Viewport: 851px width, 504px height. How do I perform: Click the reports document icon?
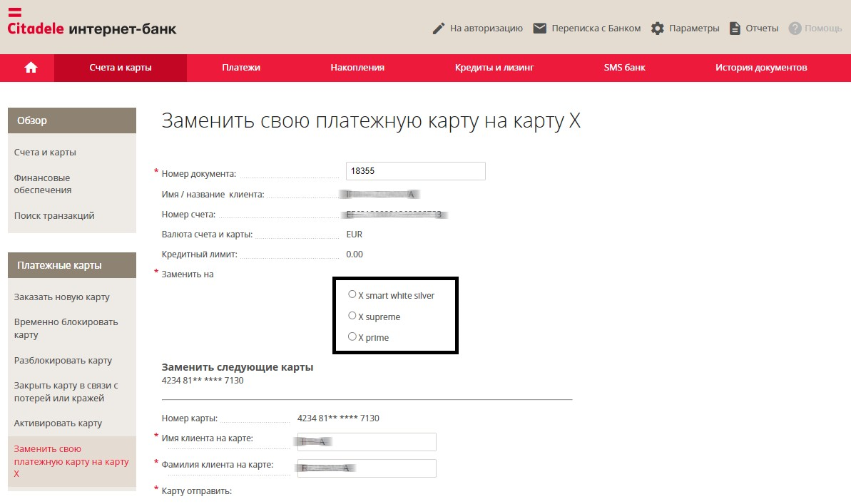point(735,29)
